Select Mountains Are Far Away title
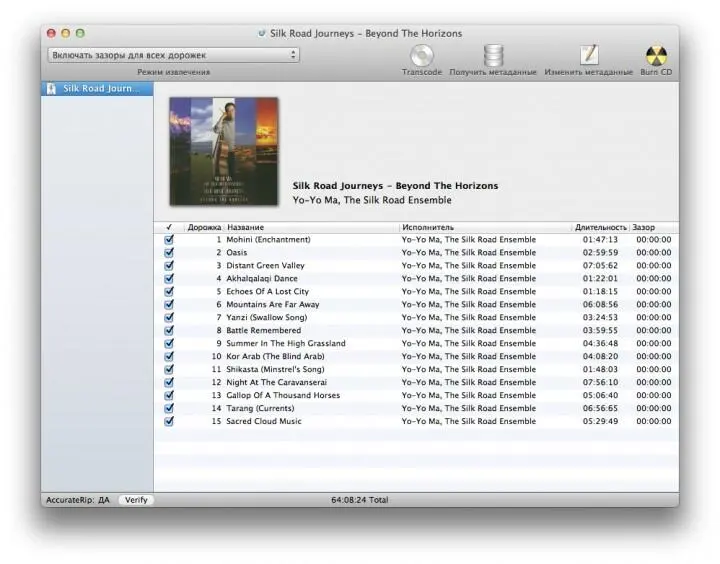This screenshot has width=720, height=564. click(273, 304)
